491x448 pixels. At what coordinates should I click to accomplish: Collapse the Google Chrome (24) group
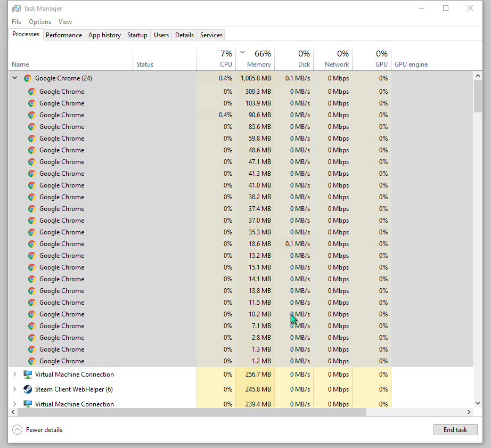[x=15, y=78]
